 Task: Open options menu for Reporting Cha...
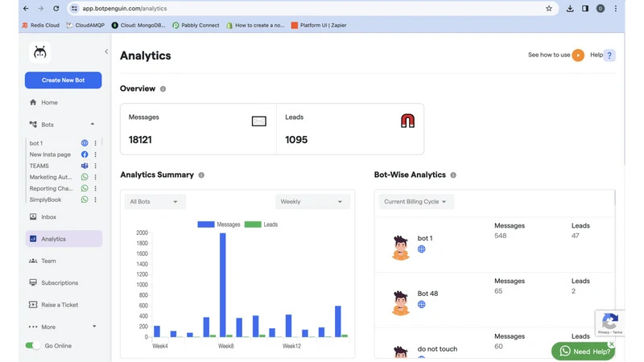pyautogui.click(x=95, y=188)
